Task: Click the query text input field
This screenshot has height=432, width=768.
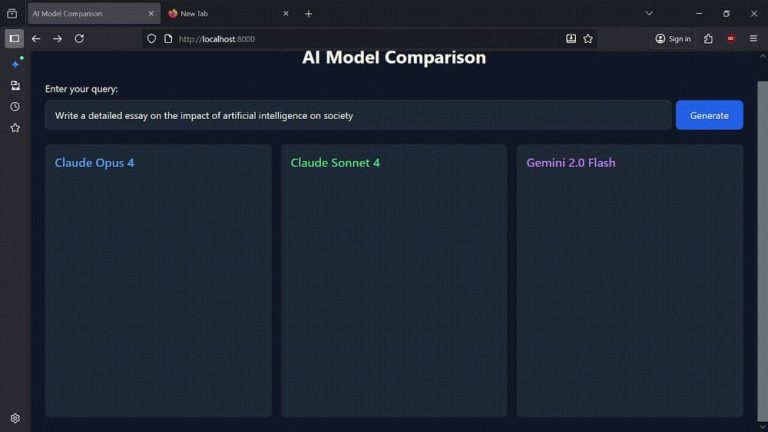Action: (357, 115)
